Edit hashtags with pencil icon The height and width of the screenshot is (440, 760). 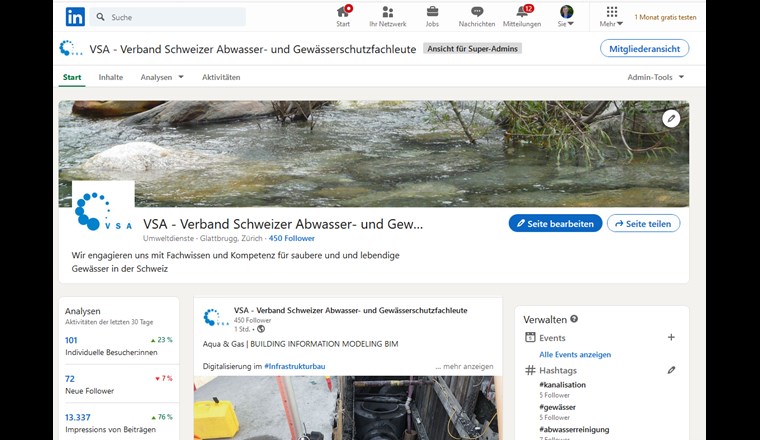671,370
